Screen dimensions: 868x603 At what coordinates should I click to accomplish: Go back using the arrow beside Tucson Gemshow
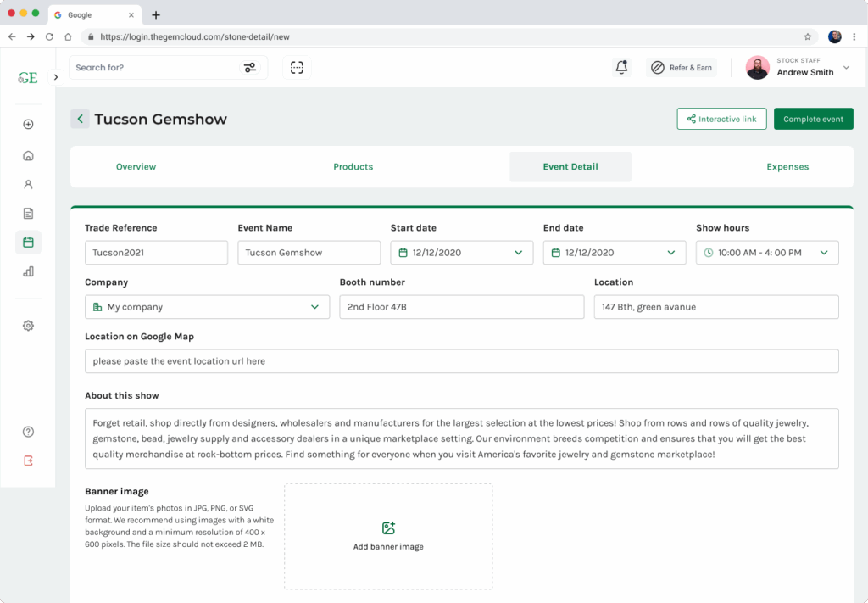pos(80,120)
